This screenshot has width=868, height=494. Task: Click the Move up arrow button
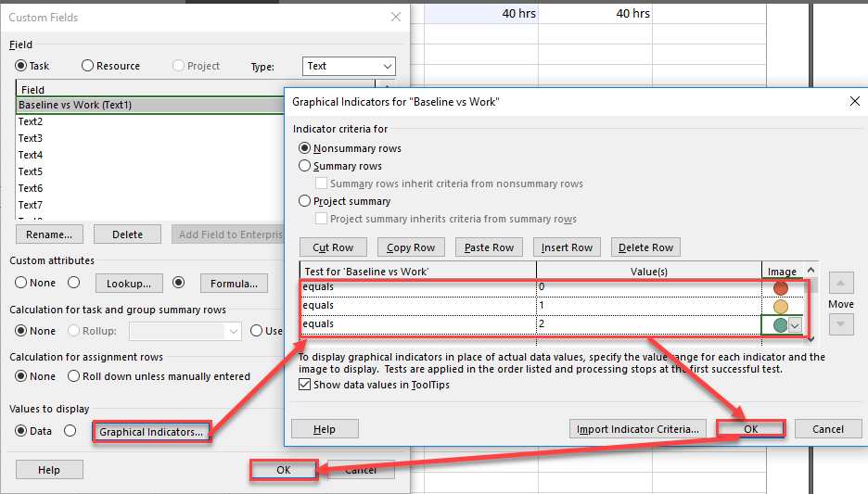pyautogui.click(x=839, y=284)
